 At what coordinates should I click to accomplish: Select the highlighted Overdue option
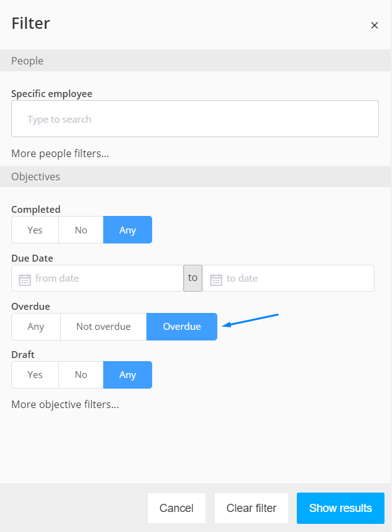(182, 326)
